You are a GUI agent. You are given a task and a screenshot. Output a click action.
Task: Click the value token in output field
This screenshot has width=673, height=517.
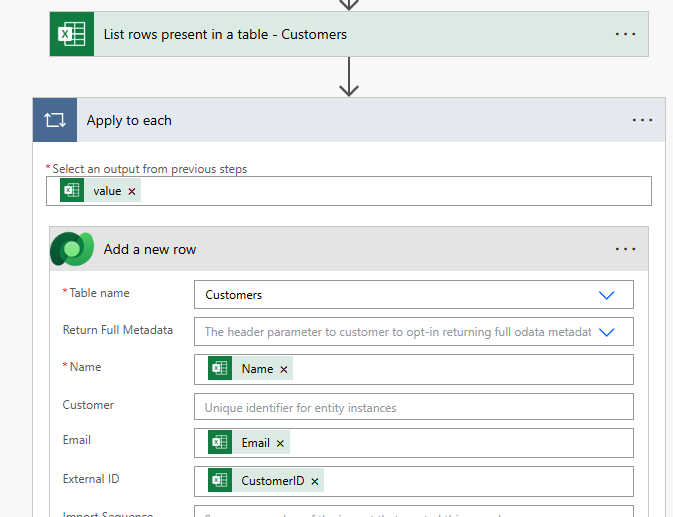pos(107,191)
